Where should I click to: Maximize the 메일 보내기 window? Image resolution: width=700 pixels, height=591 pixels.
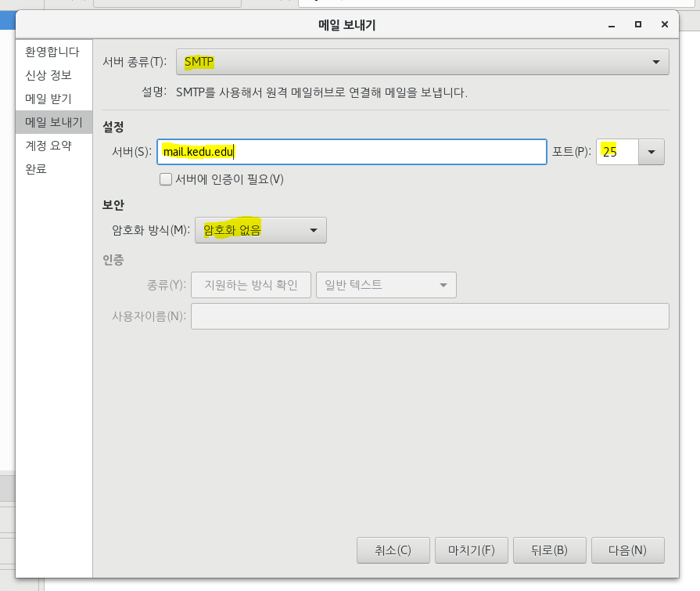[638, 24]
